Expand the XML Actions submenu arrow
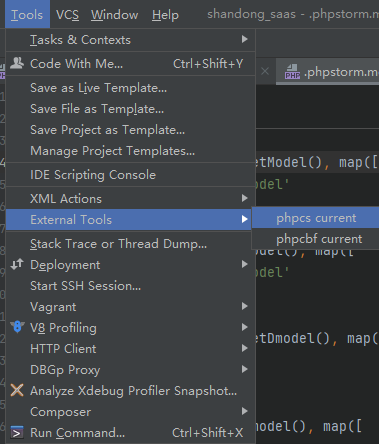The width and height of the screenshot is (379, 444). tap(245, 198)
